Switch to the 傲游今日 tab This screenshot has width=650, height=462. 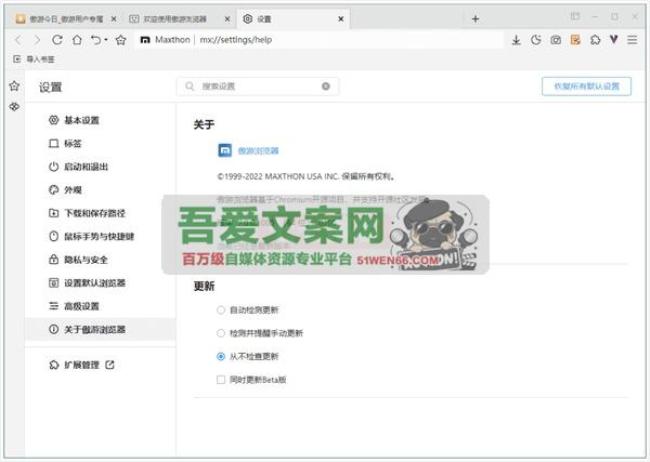tap(60, 18)
